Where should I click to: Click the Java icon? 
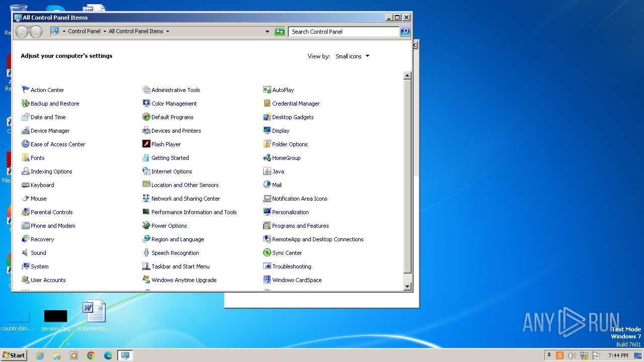coord(267,171)
